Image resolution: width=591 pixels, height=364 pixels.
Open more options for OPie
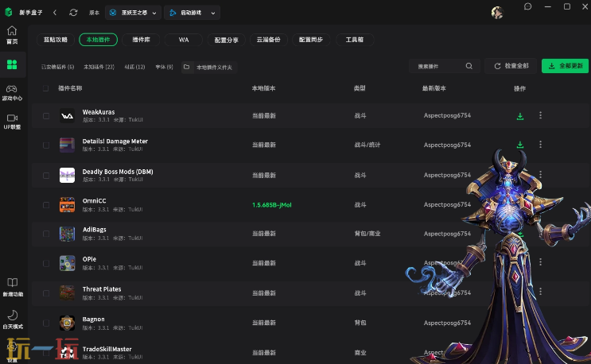pos(541,261)
